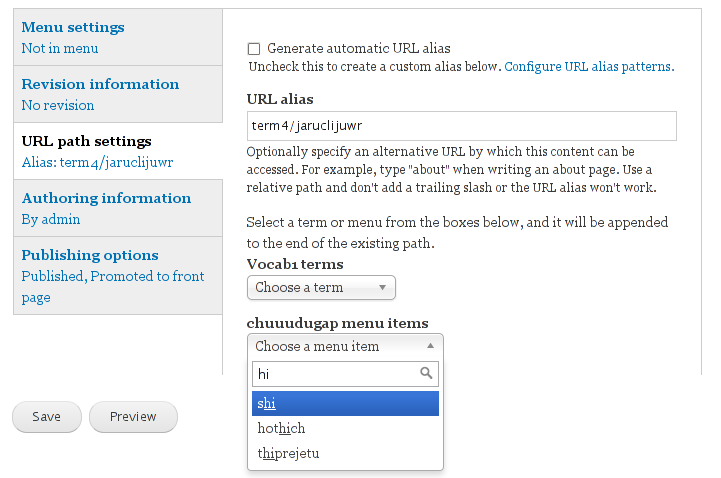Click the magnifier icon in search box
Viewport: 721px width, 478px height.
pyautogui.click(x=426, y=373)
